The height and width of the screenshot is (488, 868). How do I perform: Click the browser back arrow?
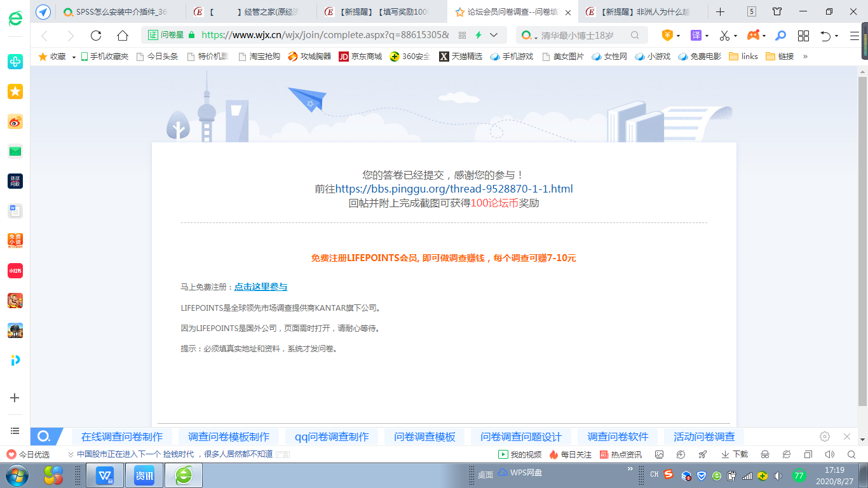[44, 36]
